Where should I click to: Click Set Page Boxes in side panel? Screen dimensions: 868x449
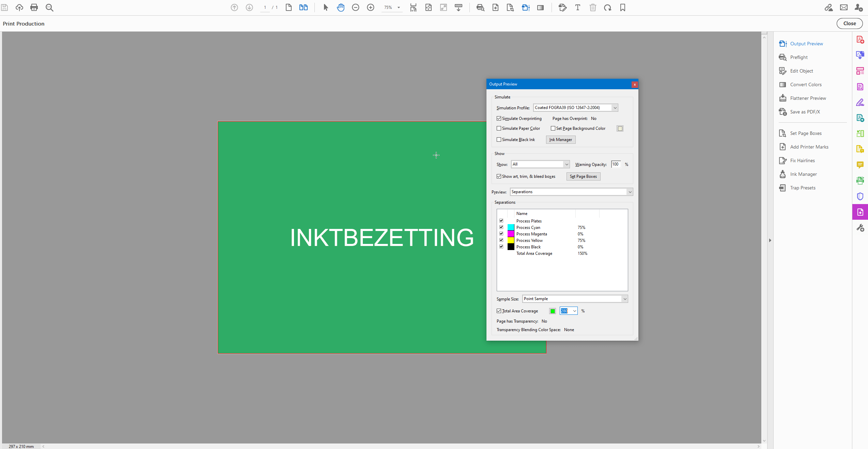pos(806,133)
